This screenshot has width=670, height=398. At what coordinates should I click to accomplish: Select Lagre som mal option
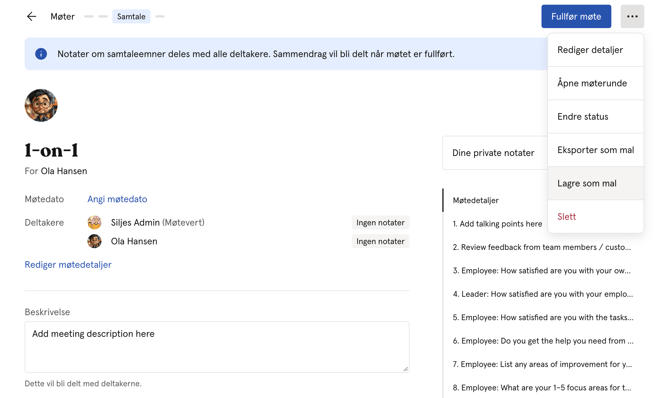pyautogui.click(x=596, y=183)
